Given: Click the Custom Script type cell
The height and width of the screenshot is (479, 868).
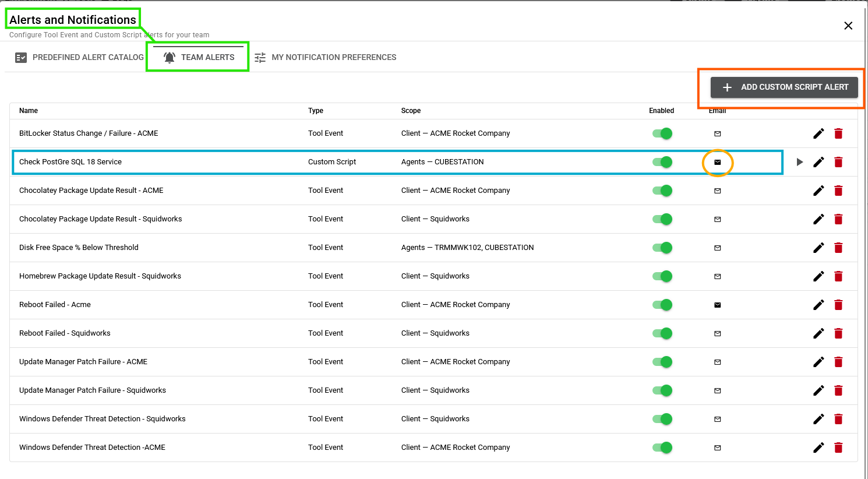Looking at the screenshot, I should [x=332, y=162].
